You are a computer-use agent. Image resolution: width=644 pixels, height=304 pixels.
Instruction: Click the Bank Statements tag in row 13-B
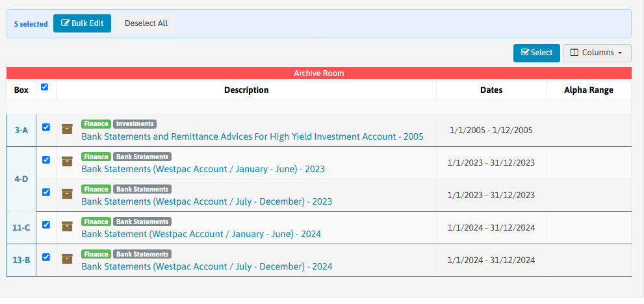point(142,254)
